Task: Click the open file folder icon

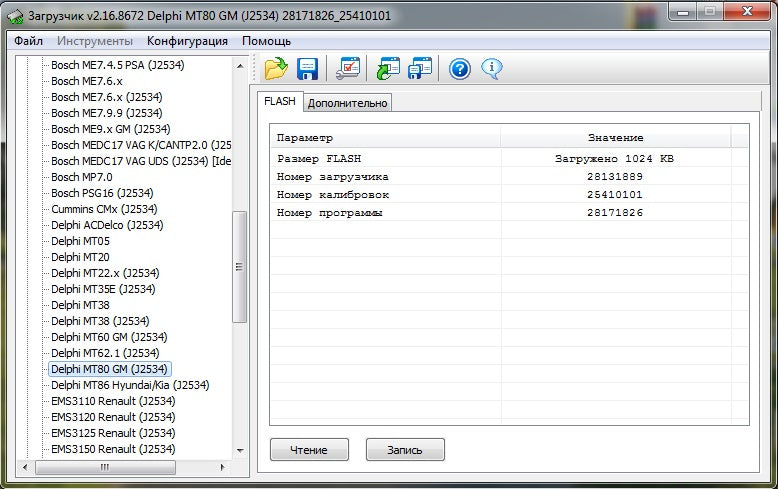Action: [x=276, y=69]
